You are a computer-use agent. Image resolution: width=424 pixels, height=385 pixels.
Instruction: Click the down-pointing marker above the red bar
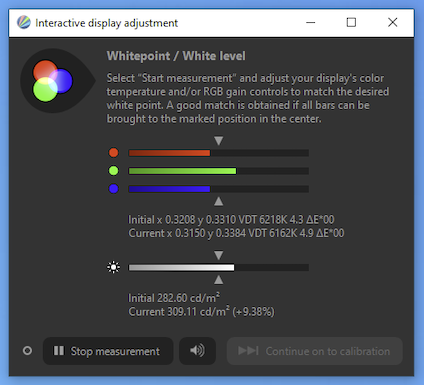tap(219, 140)
